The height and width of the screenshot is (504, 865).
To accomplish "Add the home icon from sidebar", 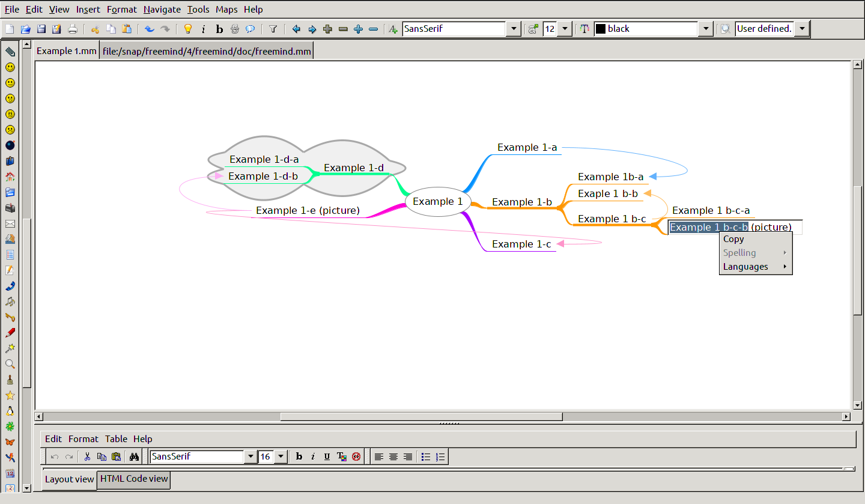I will click(x=10, y=177).
